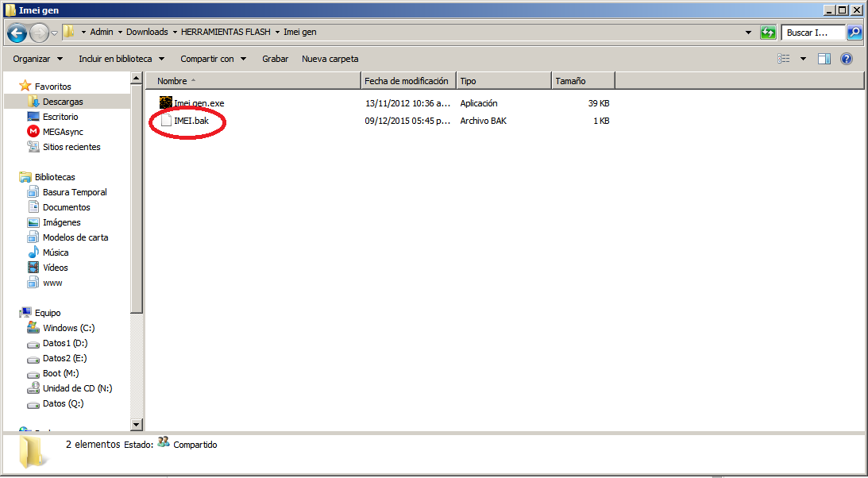The height and width of the screenshot is (478, 868).
Task: Open the recent pages dropdown beside Forward arrow
Action: tap(54, 33)
